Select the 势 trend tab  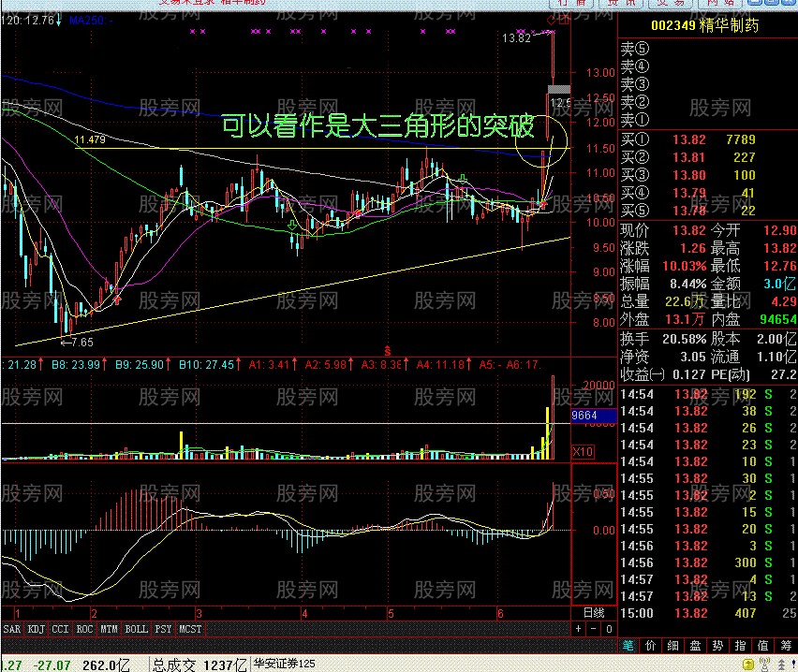(x=717, y=646)
